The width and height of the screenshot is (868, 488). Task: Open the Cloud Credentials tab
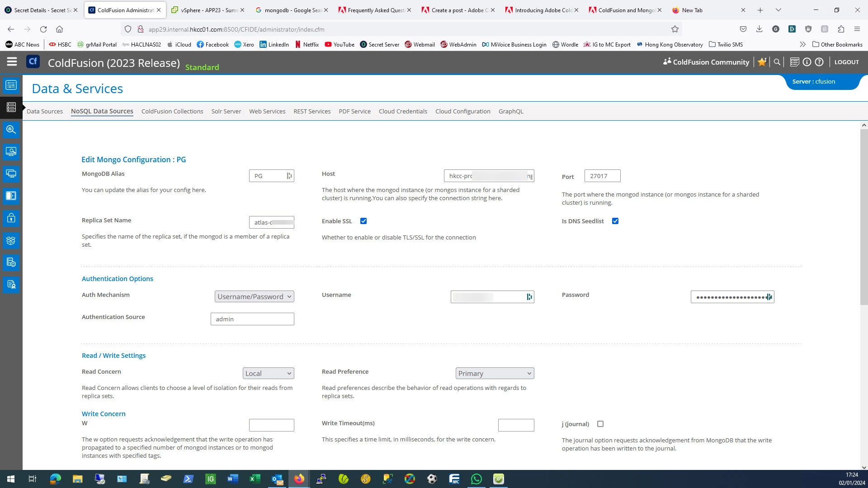coord(403,111)
